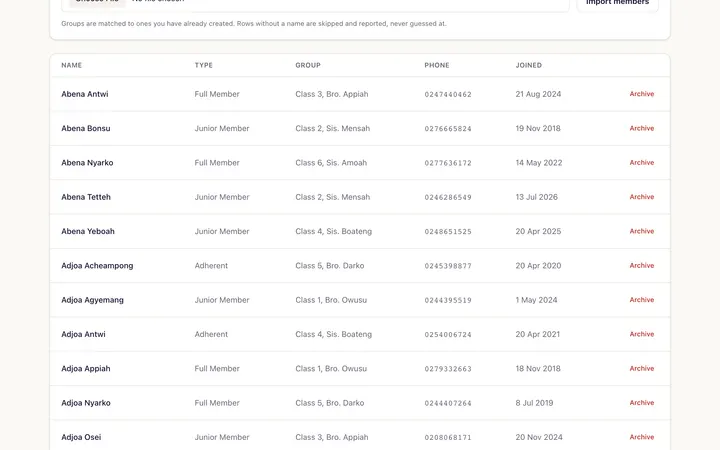Image resolution: width=720 pixels, height=450 pixels.
Task: Select the name Abena Tetteh
Action: (86, 197)
